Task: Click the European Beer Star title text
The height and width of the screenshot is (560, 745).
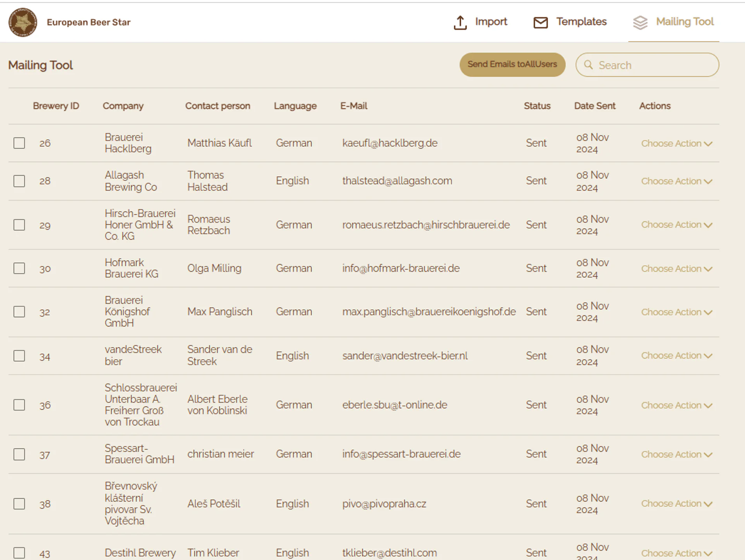Action: [x=88, y=23]
